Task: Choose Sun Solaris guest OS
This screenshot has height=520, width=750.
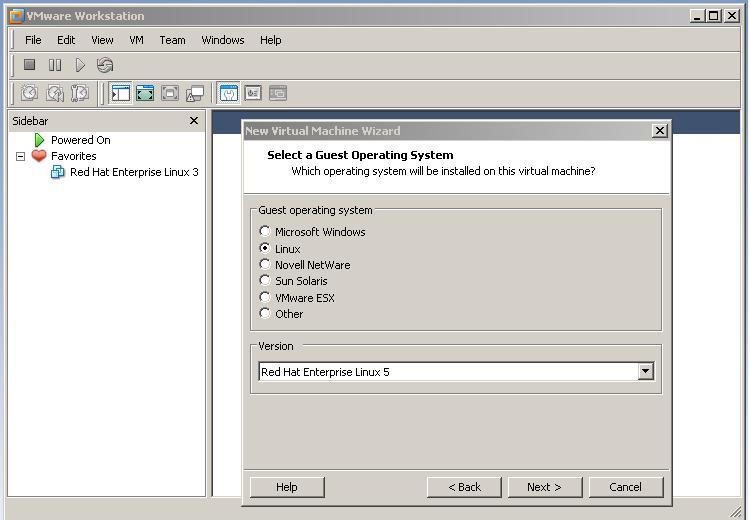Action: pos(265,280)
